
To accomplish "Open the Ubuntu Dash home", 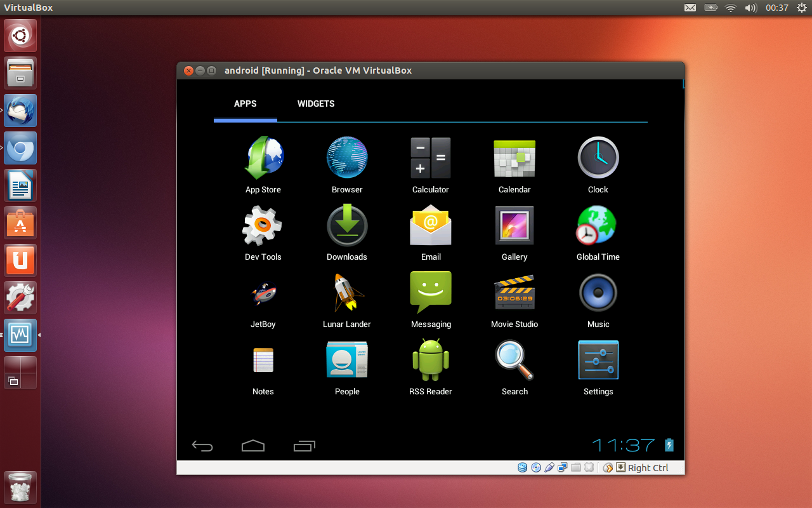I will pyautogui.click(x=20, y=36).
